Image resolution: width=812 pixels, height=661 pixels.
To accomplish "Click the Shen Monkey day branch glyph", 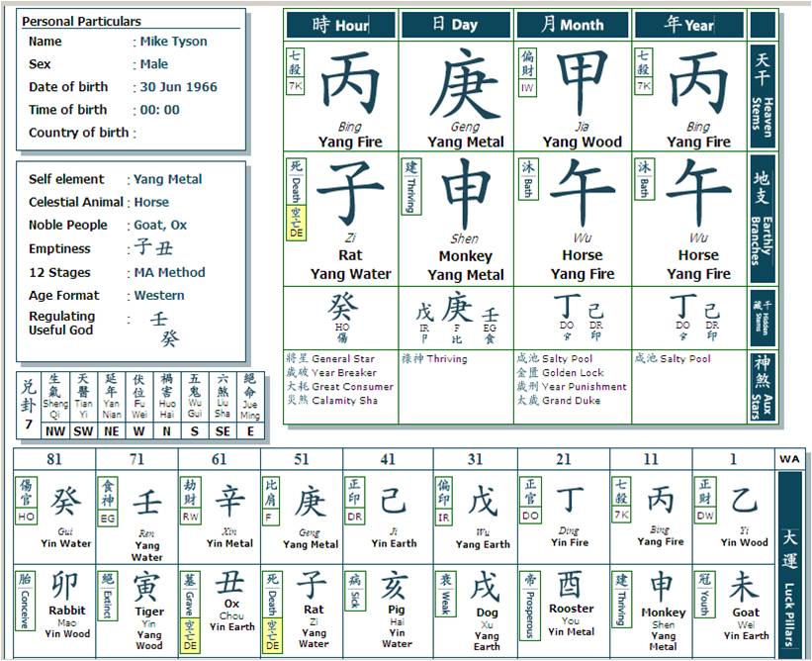I will tap(465, 193).
